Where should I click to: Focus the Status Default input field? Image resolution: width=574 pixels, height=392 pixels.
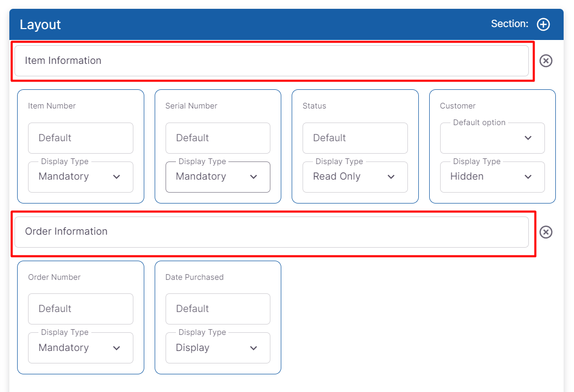355,138
